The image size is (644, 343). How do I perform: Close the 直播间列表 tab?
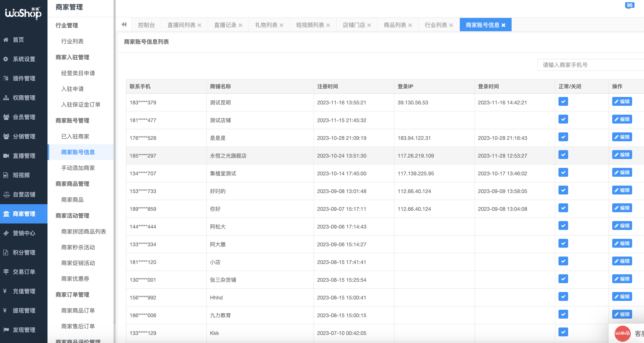tap(199, 25)
